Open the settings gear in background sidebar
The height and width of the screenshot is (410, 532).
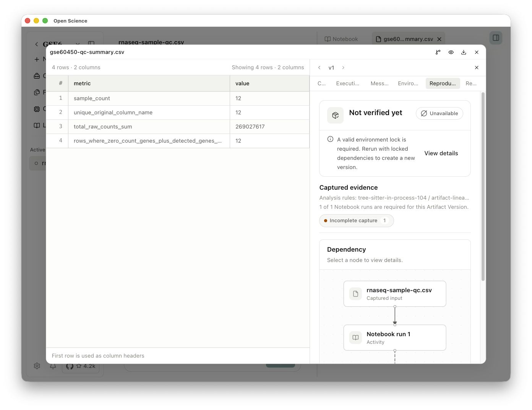tap(37, 366)
